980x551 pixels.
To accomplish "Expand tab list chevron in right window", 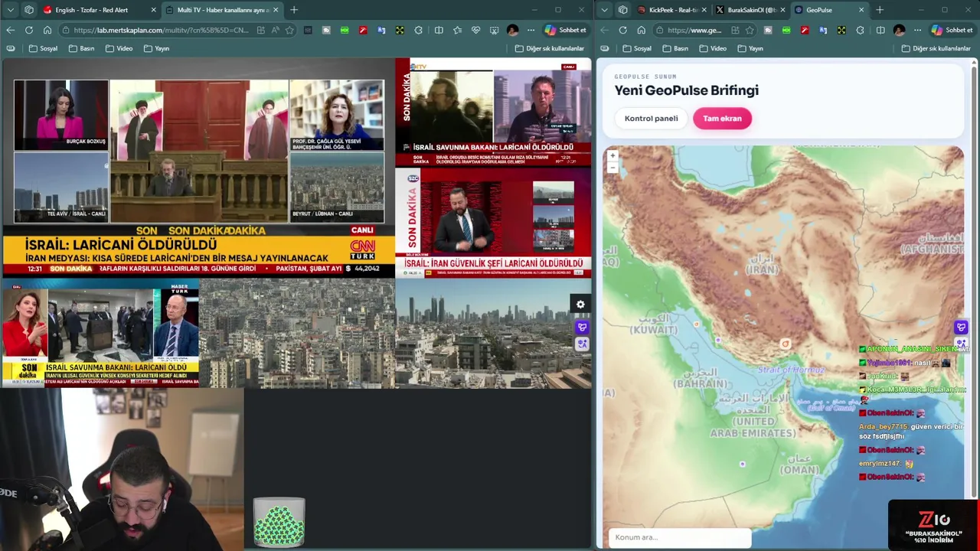I will 605,10.
